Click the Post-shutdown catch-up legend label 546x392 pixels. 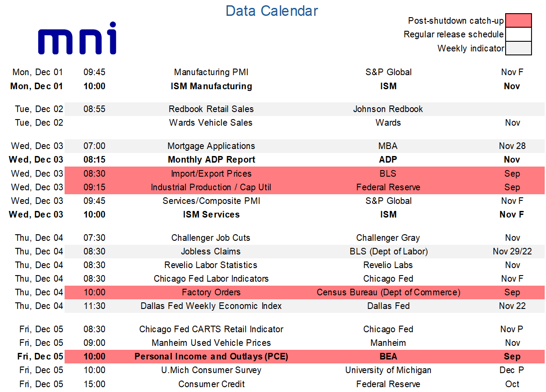[x=456, y=21]
